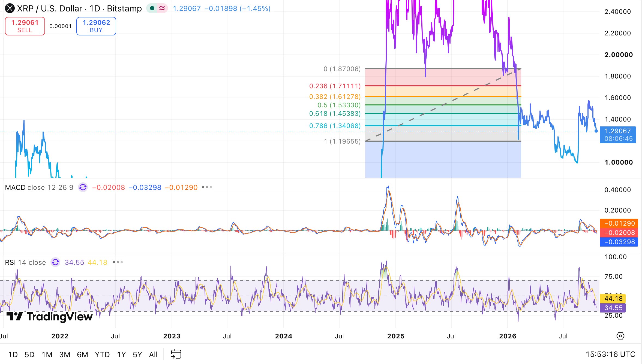Screen dimensions: 642x364
Task: Select the 0.5 (1.53330) Fibonacci level label
Action: click(339, 105)
